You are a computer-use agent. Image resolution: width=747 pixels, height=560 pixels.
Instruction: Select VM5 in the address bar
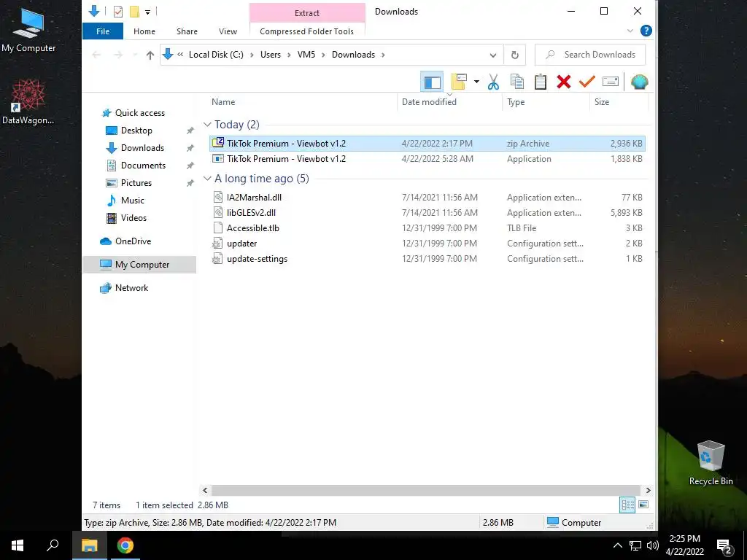click(306, 55)
